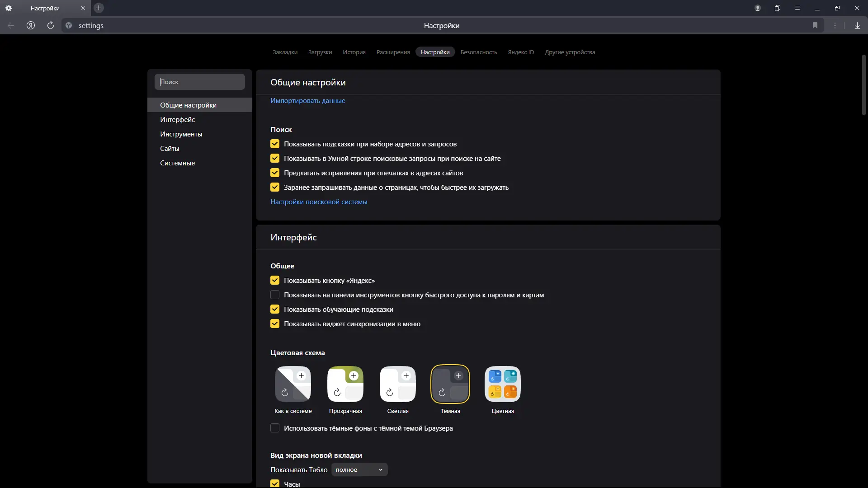This screenshot has width=868, height=488.
Task: Click the Импортировать данные link
Action: coord(307,101)
